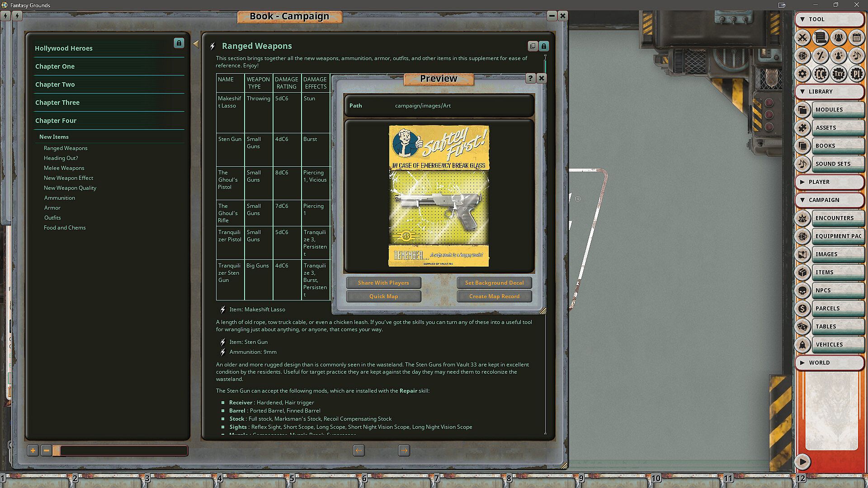The width and height of the screenshot is (868, 488).
Task: Open the Item: Sten Gun link
Action: click(x=248, y=342)
